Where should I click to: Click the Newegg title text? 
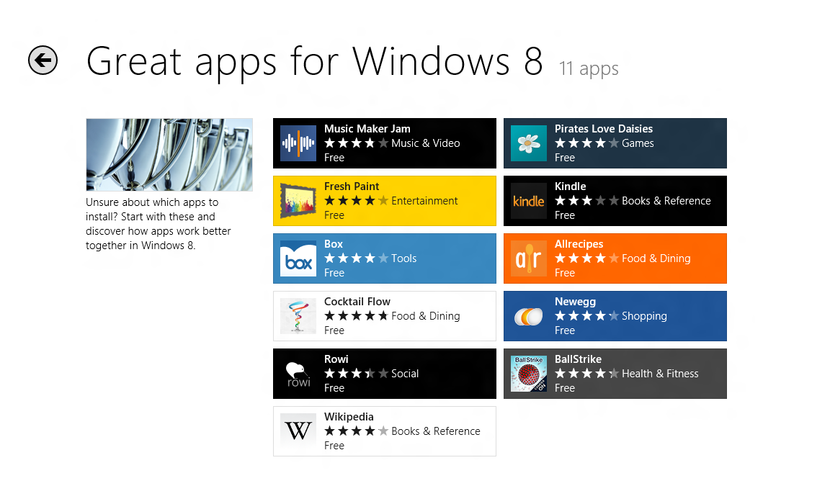(576, 302)
